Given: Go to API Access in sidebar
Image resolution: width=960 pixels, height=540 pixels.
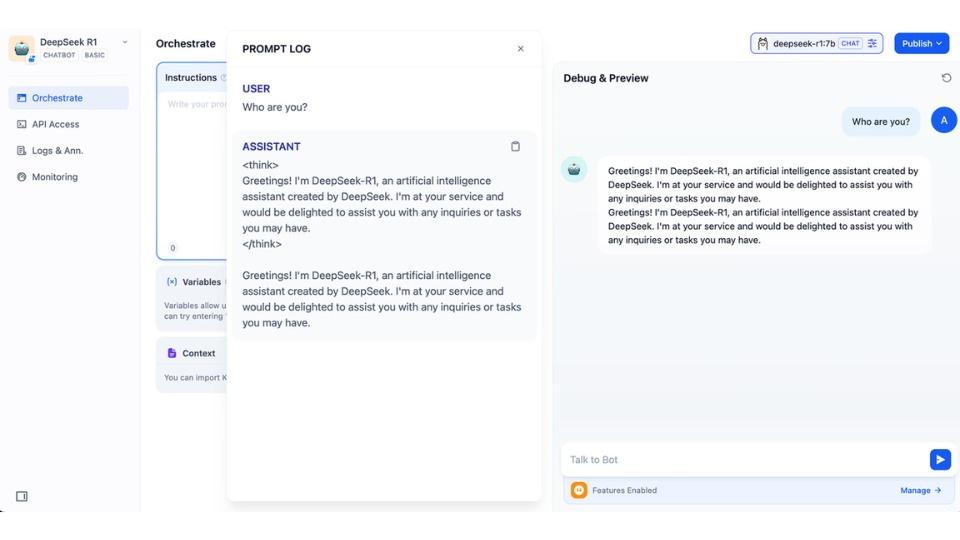Looking at the screenshot, I should pos(69,124).
